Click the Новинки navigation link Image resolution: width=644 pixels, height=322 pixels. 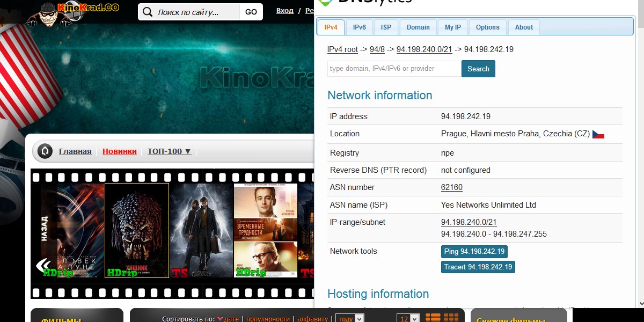(120, 151)
